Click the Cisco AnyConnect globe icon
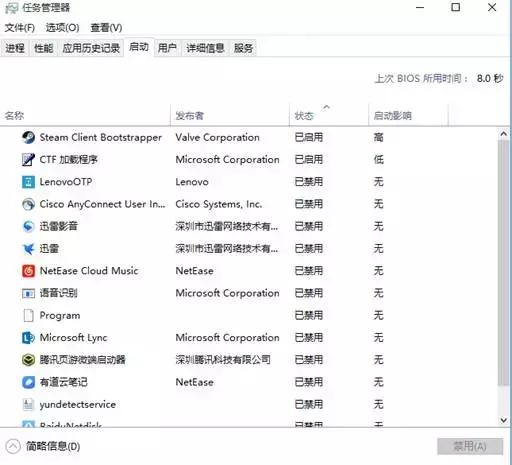The image size is (512, 465). click(x=28, y=204)
